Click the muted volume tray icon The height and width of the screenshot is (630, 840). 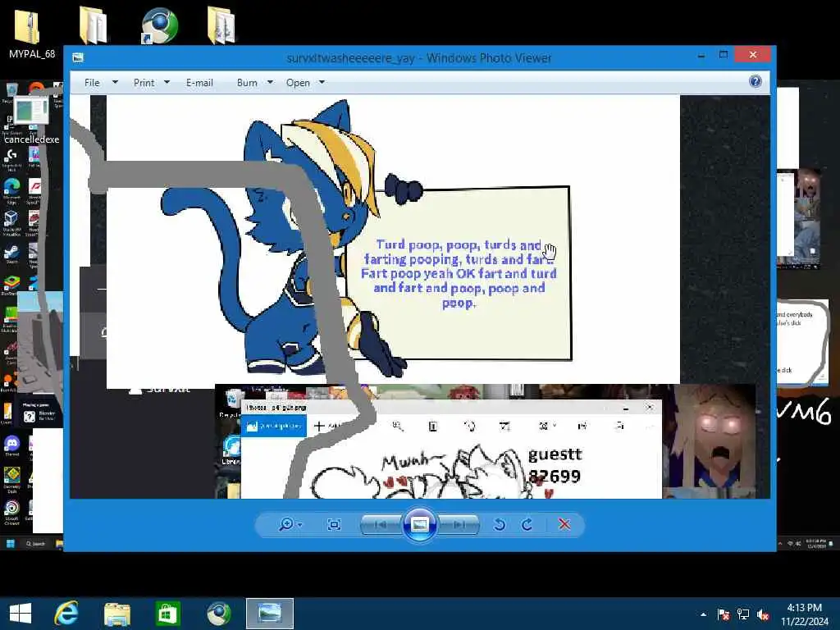point(763,614)
